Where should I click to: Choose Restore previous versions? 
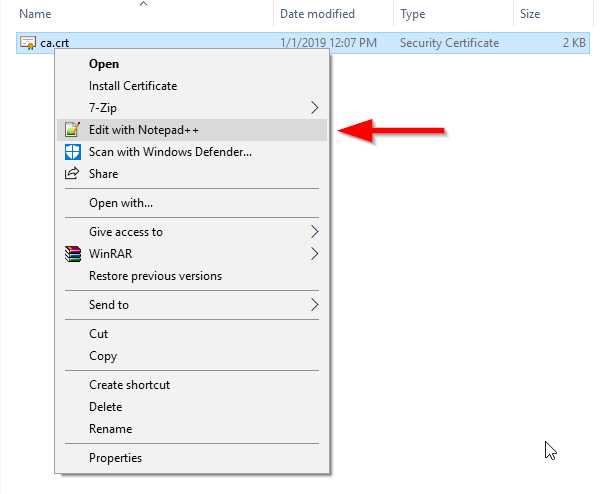(192, 276)
